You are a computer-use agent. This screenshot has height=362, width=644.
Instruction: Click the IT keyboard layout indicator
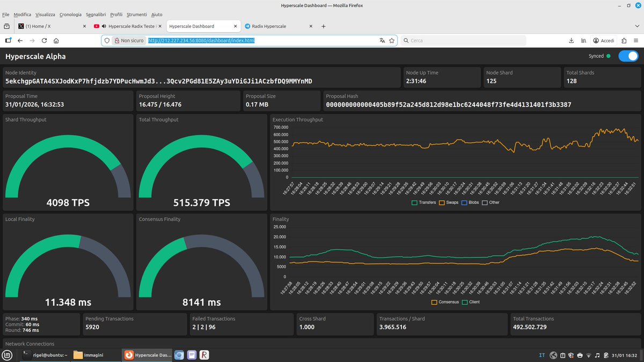(x=542, y=355)
